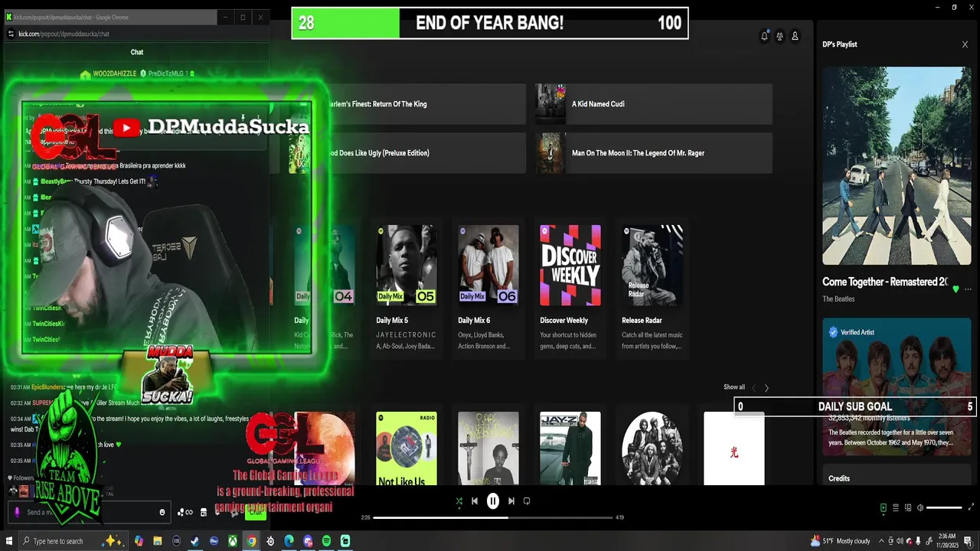
Task: Open Kick channel points infinity icon
Action: [x=185, y=512]
